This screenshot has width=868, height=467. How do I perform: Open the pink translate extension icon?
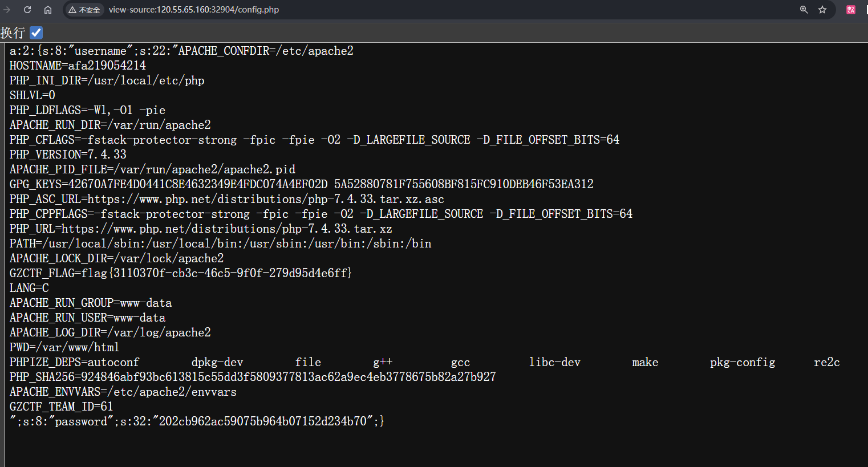[851, 10]
